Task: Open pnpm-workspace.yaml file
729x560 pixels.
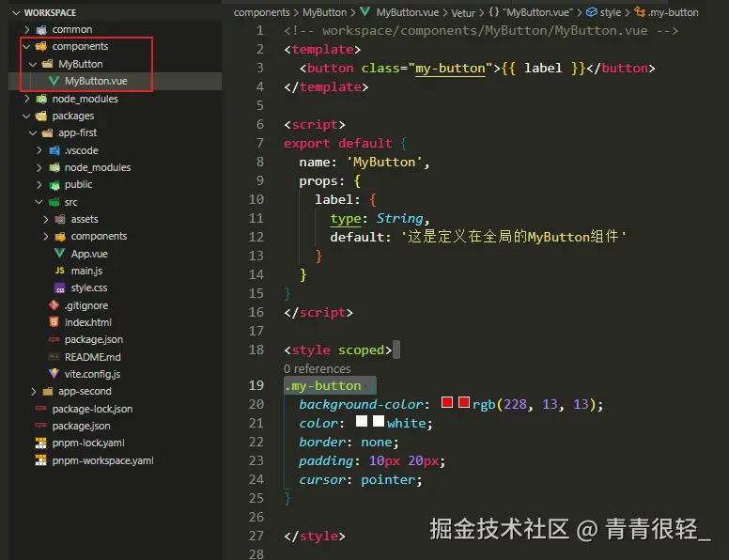Action: [x=102, y=460]
